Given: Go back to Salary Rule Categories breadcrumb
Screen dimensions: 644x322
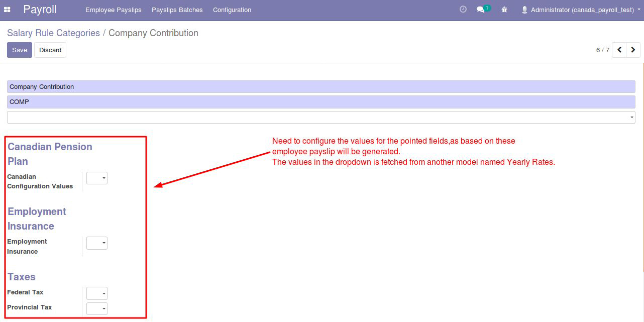Looking at the screenshot, I should (x=53, y=33).
